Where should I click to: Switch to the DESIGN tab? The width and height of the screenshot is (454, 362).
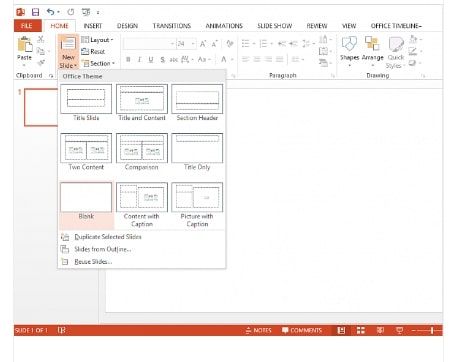click(127, 26)
